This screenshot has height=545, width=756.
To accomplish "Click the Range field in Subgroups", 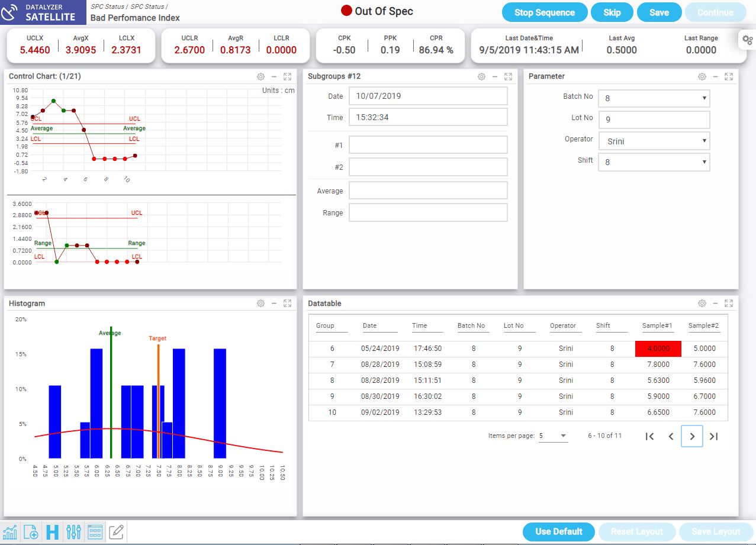I will click(428, 212).
